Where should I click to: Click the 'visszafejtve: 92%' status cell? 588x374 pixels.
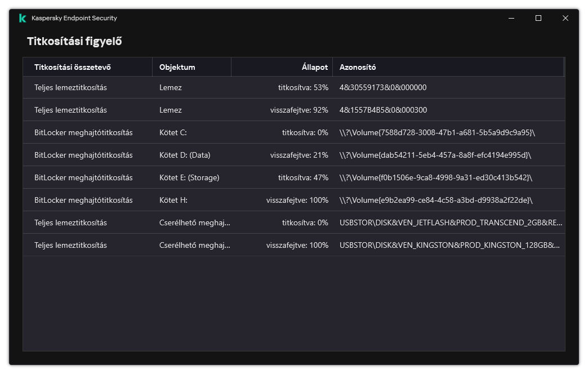coord(299,110)
